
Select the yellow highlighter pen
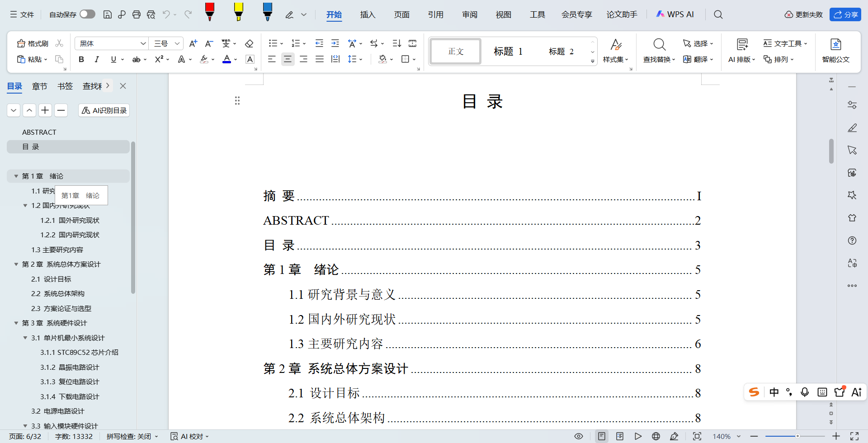[x=239, y=12]
